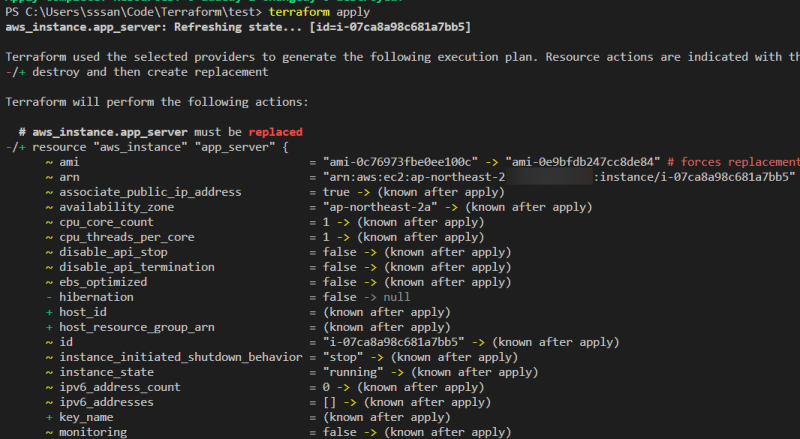Click the key_name attribute name
The width and height of the screenshot is (800, 439).
point(88,417)
